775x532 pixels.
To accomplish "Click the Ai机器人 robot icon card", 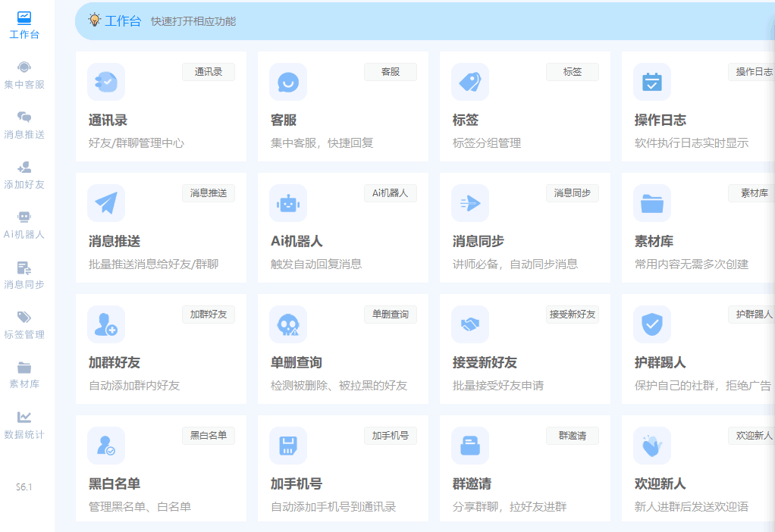I will tap(288, 203).
